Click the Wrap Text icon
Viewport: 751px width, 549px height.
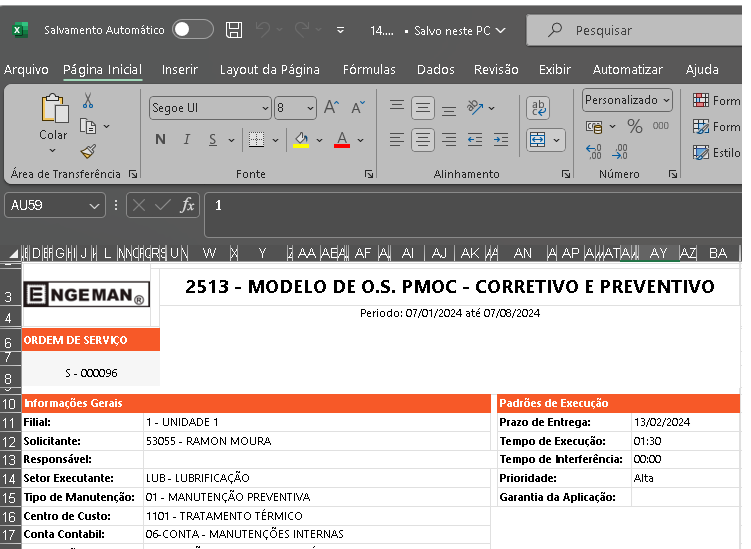pos(538,108)
